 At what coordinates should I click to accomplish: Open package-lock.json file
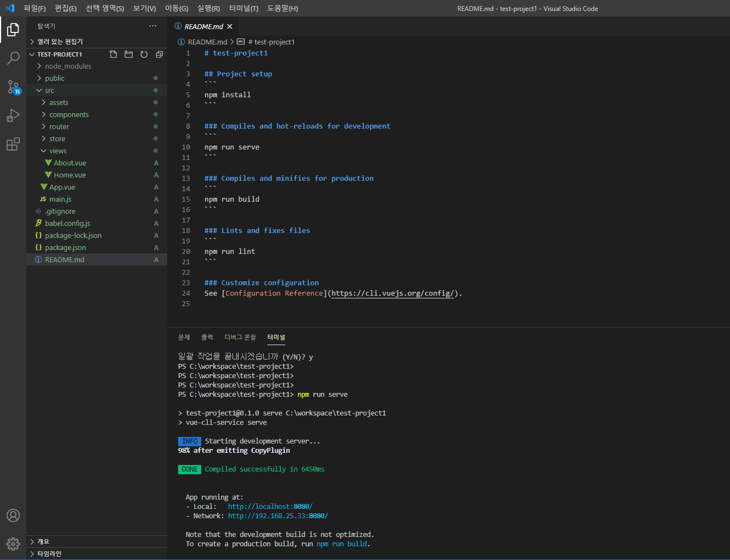[97, 235]
